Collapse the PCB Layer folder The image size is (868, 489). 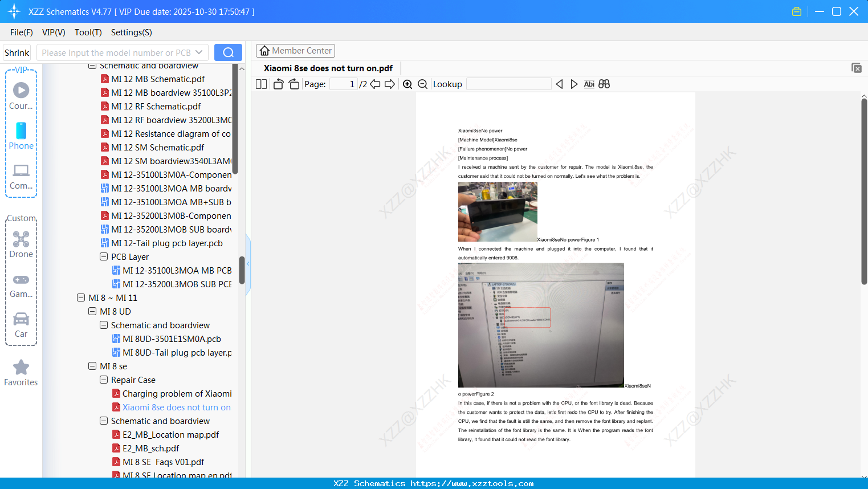click(x=104, y=257)
